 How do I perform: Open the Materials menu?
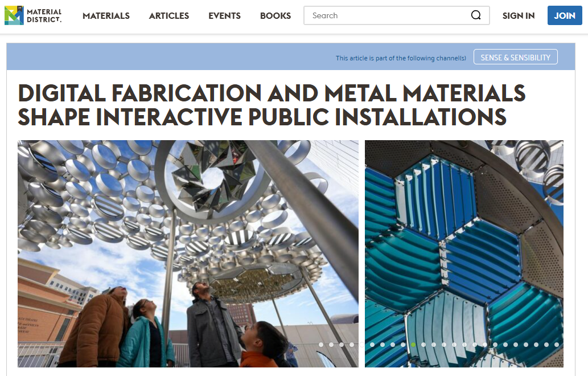coord(106,16)
